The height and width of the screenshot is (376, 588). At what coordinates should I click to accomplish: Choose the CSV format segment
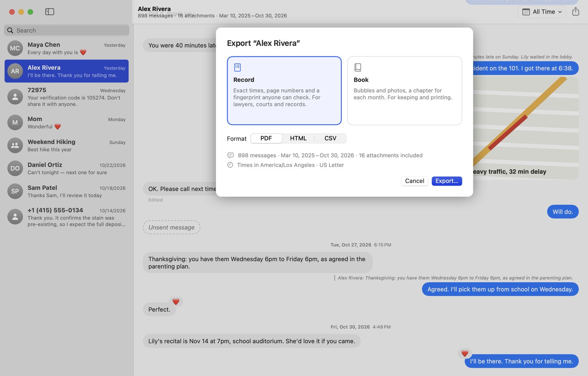coord(330,138)
